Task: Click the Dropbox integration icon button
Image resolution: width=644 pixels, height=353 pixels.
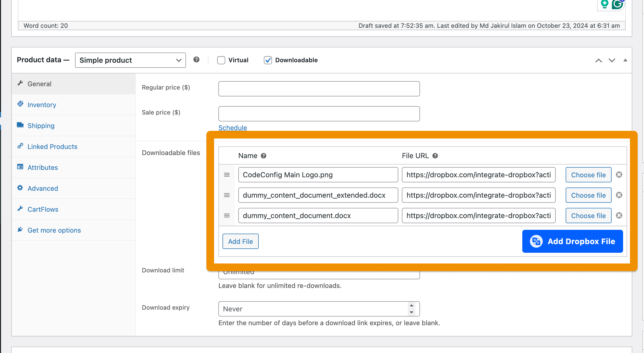Action: pos(535,241)
